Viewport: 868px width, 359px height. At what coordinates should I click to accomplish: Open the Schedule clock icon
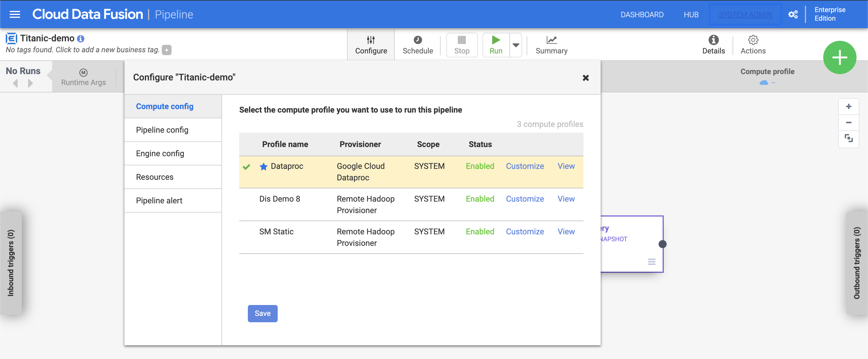417,40
